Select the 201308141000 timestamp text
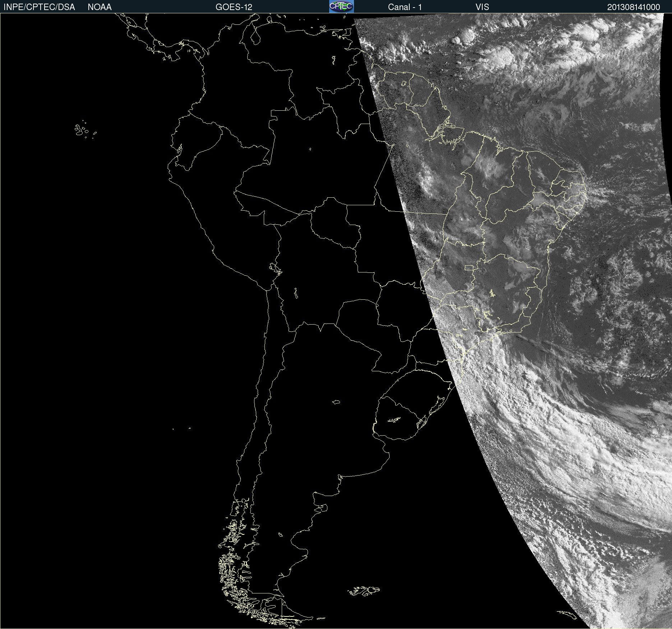The image size is (672, 629). click(x=634, y=7)
